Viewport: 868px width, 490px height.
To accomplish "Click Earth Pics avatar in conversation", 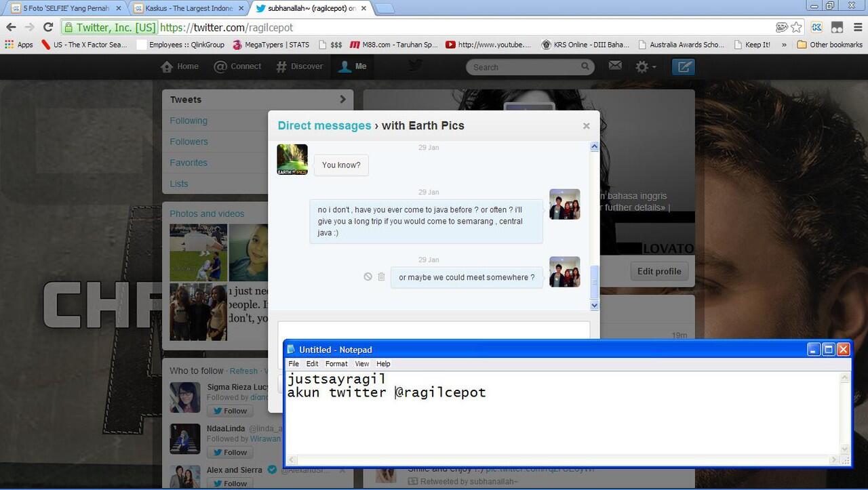I will (x=292, y=159).
